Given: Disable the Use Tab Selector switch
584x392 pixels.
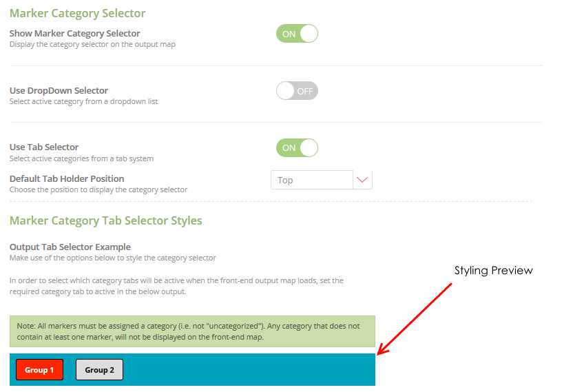Looking at the screenshot, I should tap(297, 147).
